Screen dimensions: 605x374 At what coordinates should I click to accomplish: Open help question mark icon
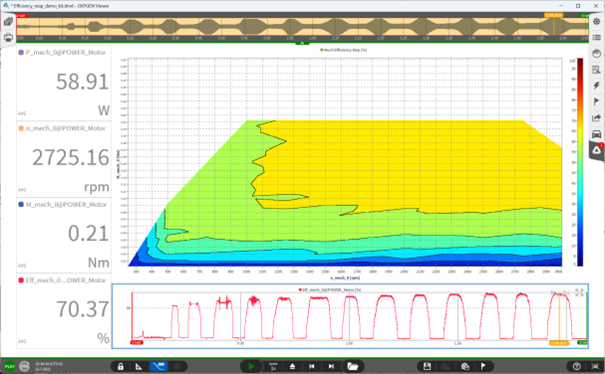pyautogui.click(x=576, y=366)
